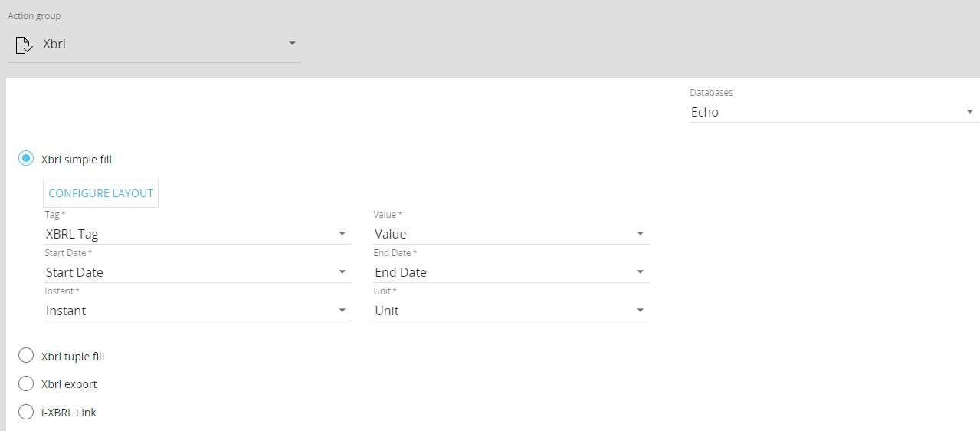Open the Unit dropdown arrow
980x431 pixels.
coord(640,311)
